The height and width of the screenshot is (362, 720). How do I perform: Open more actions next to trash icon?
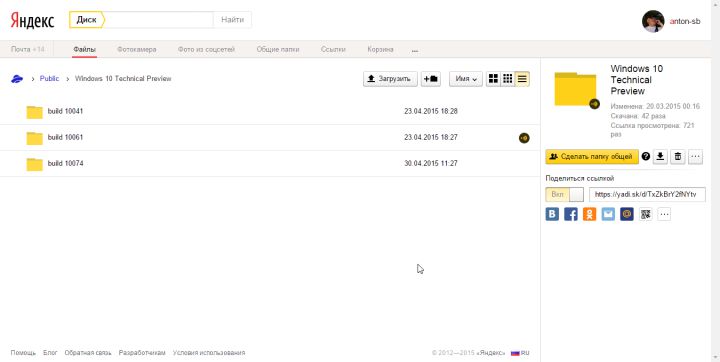695,157
